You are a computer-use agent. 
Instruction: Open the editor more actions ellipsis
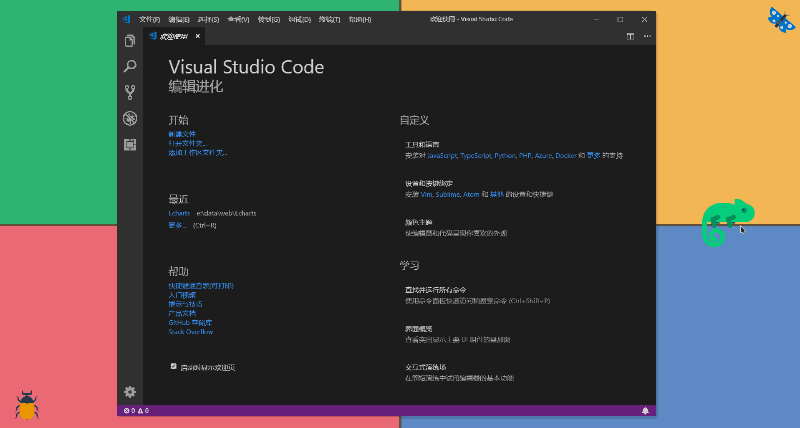(x=647, y=36)
